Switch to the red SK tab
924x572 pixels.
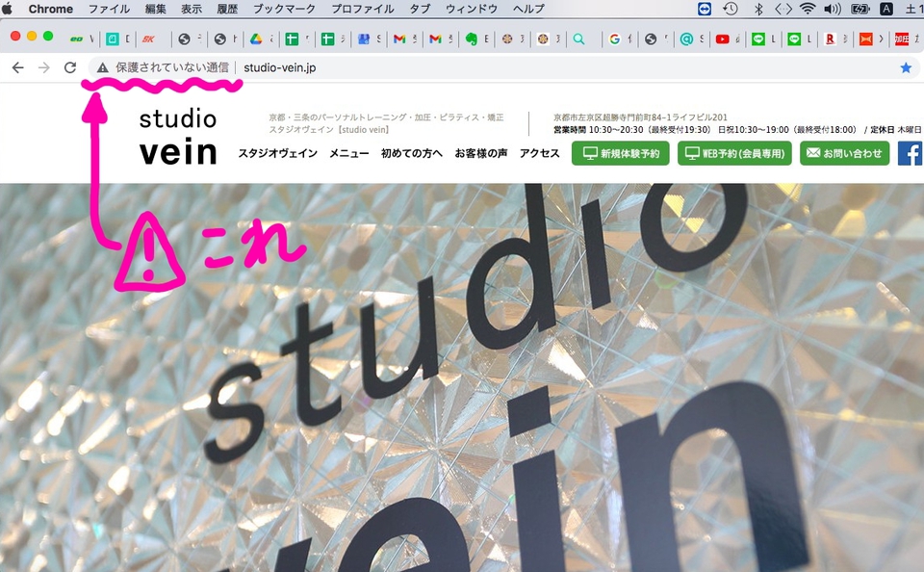[x=148, y=39]
